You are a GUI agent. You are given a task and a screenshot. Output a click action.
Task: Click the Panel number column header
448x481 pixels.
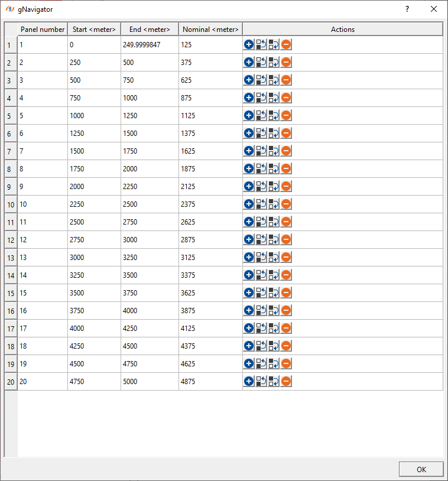pyautogui.click(x=43, y=29)
